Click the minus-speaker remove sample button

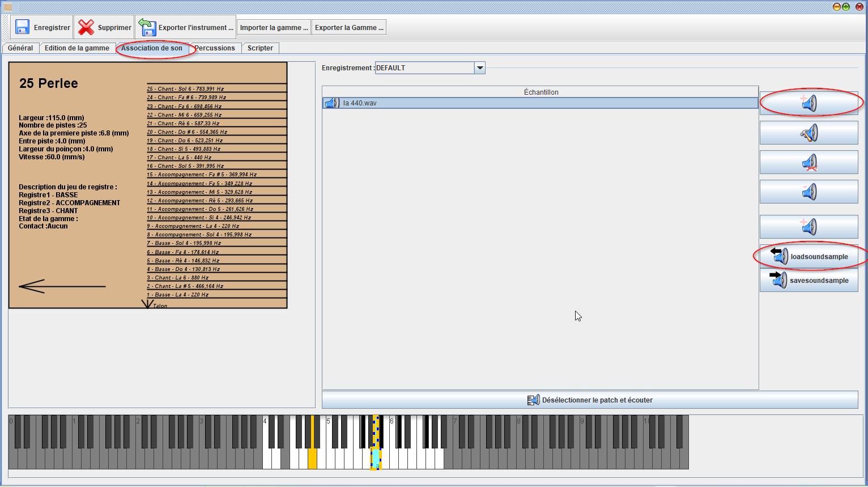[x=809, y=192]
